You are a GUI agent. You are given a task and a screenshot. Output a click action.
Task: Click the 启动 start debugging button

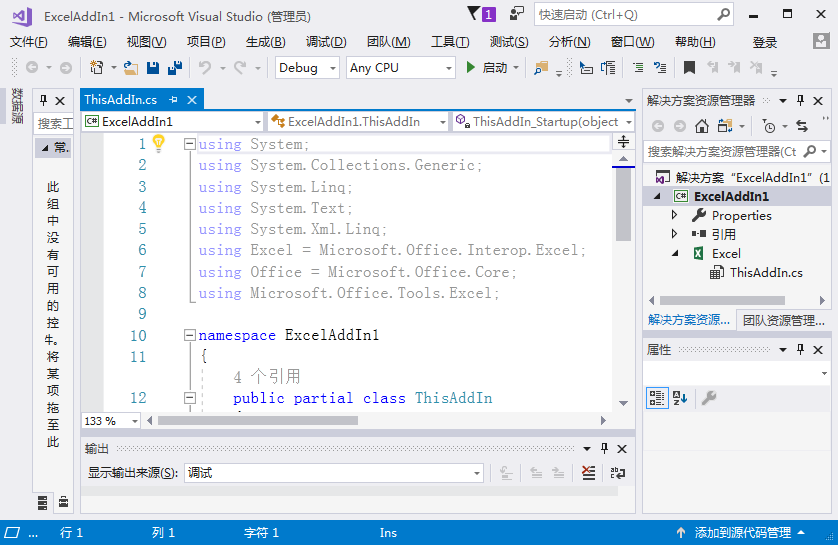coord(487,67)
